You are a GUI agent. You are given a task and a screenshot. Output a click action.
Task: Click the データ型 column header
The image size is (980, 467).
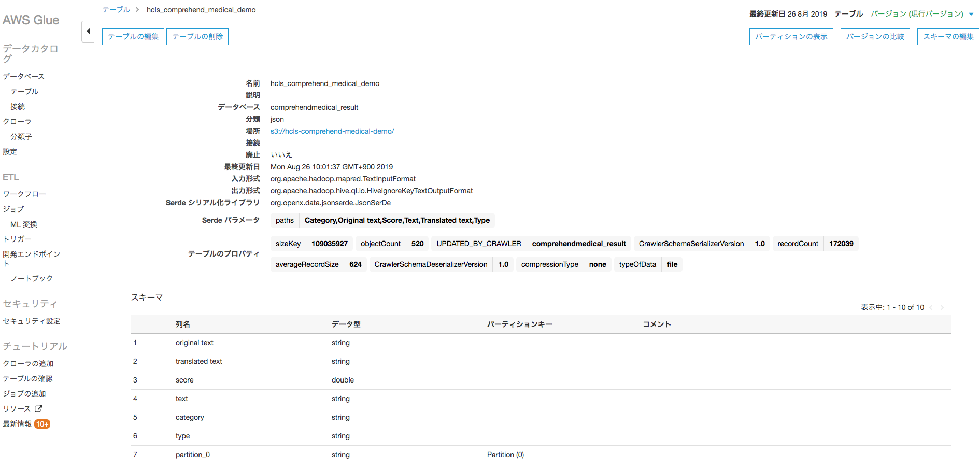point(346,324)
